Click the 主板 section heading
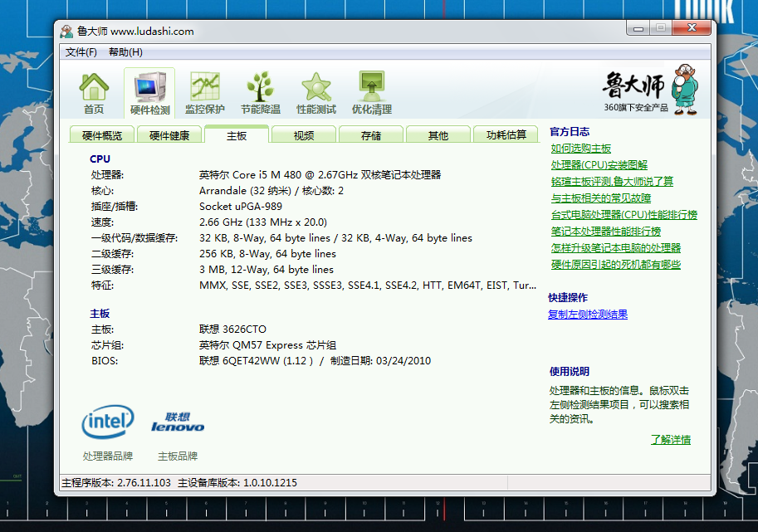The height and width of the screenshot is (532, 758). click(x=100, y=314)
